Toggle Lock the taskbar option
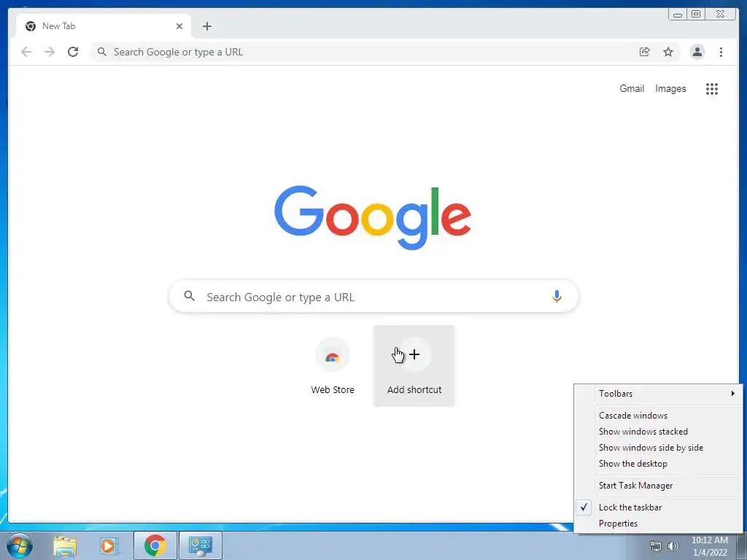747x560 pixels. 659,507
